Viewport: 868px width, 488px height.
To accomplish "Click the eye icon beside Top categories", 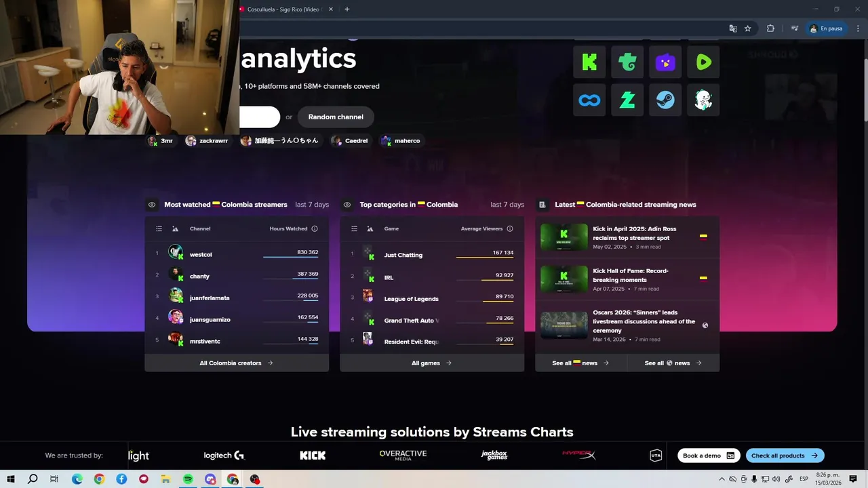I will pyautogui.click(x=347, y=205).
